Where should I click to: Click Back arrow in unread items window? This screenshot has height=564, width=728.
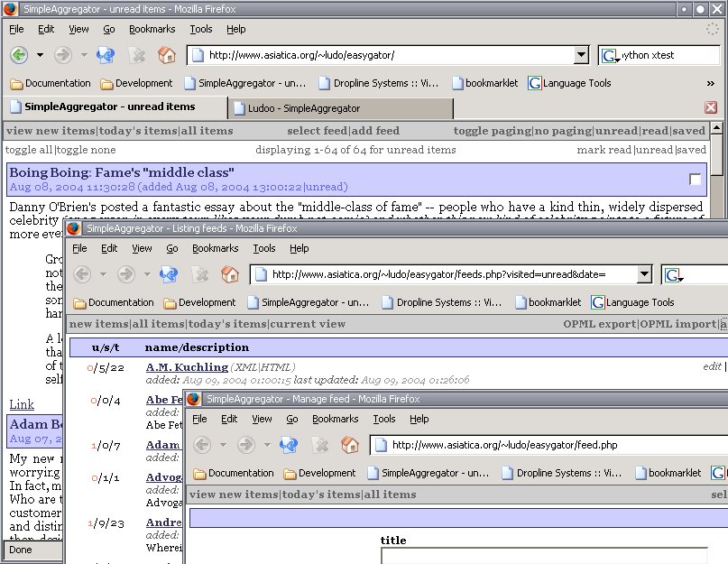19,55
